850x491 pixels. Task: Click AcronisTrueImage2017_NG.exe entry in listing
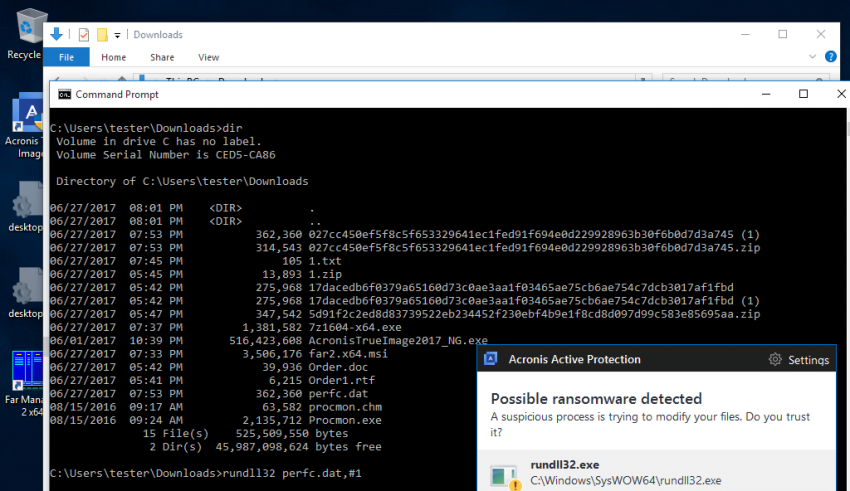point(398,340)
